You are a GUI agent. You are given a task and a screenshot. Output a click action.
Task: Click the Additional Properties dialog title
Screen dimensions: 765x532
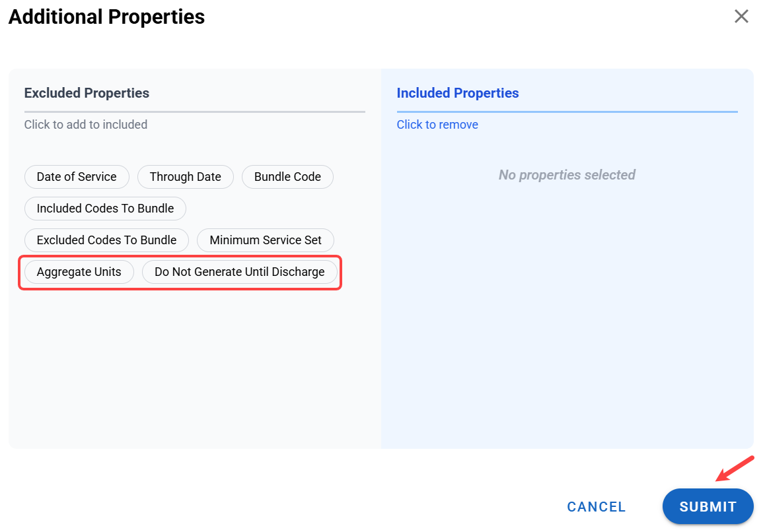[106, 17]
